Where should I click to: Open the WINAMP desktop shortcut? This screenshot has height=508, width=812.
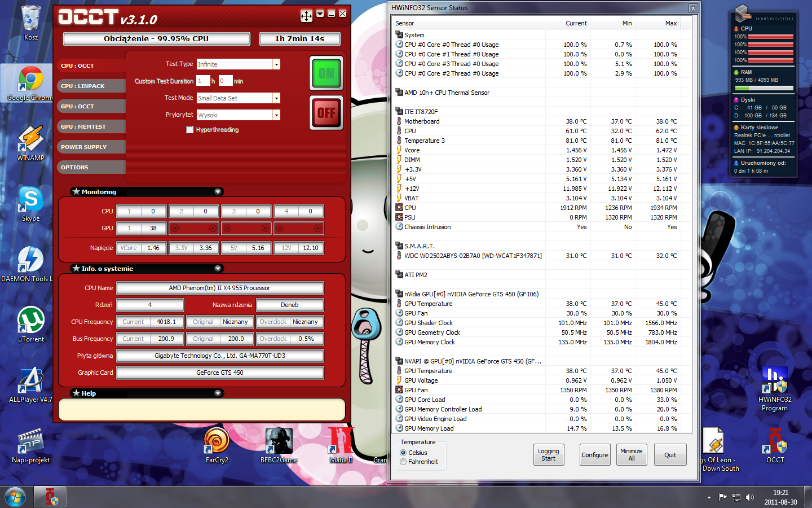pos(30,143)
